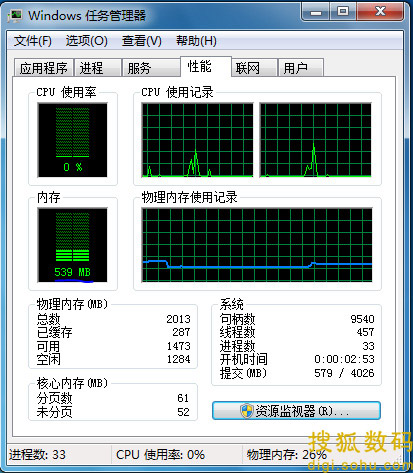Image resolution: width=413 pixels, height=473 pixels.
Task: Click the CPU 使用率 gauge showing 0 %
Action: coord(73,140)
